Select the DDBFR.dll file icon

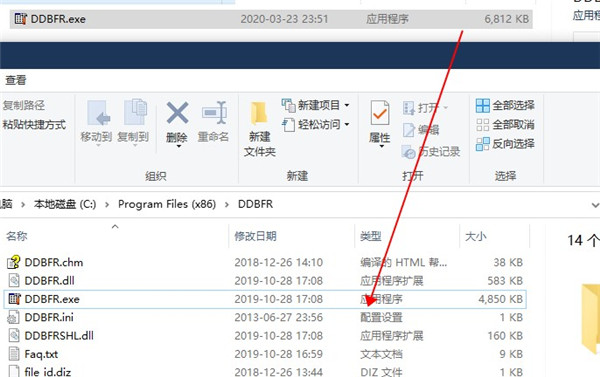[14, 281]
